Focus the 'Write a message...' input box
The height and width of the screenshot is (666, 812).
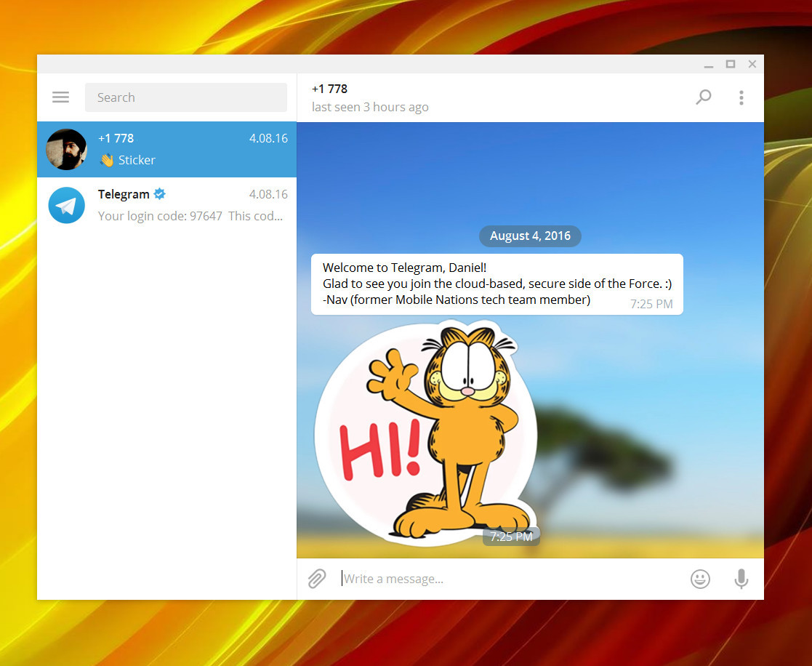tap(509, 579)
